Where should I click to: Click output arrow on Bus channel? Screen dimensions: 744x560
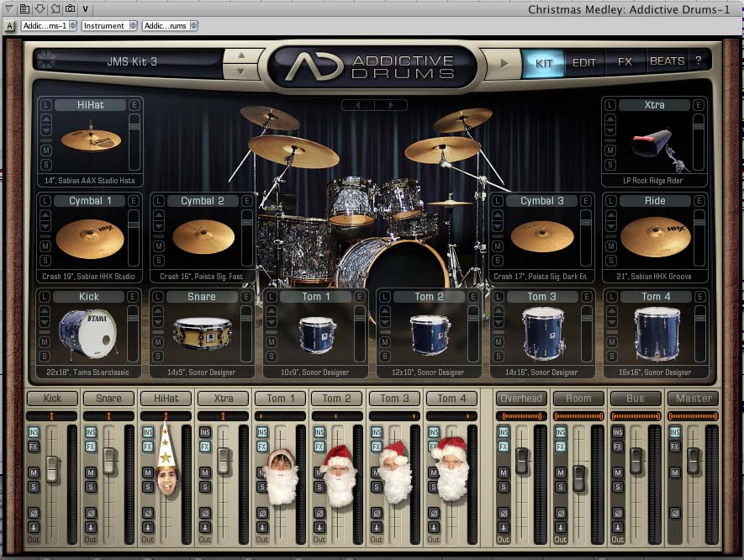[x=617, y=527]
